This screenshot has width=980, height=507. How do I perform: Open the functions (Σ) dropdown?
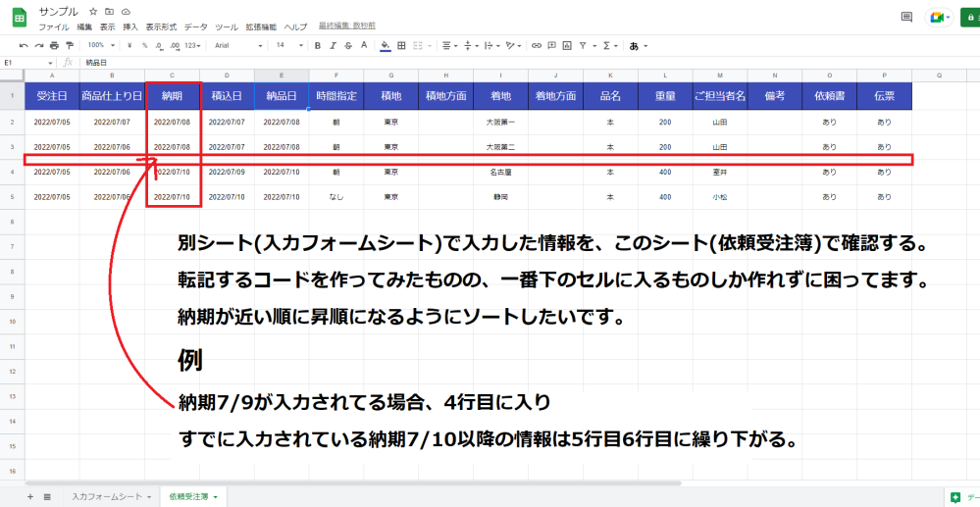coord(610,46)
